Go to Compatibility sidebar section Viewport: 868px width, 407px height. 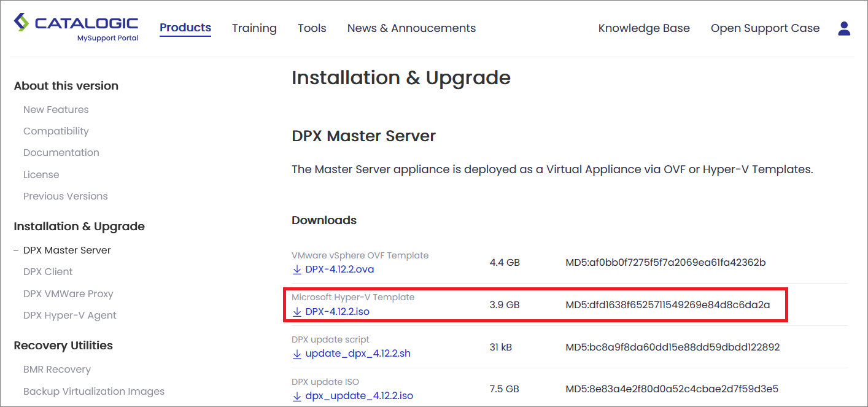[x=56, y=131]
